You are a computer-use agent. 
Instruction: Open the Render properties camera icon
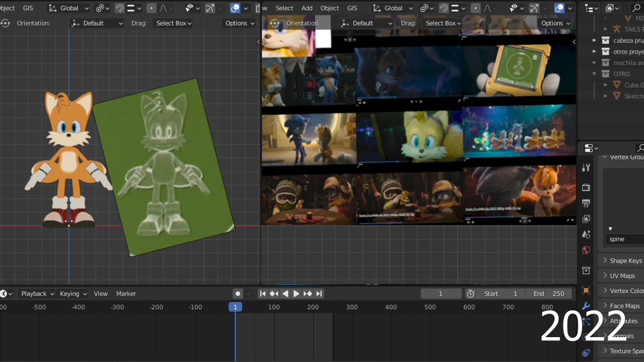(x=586, y=187)
